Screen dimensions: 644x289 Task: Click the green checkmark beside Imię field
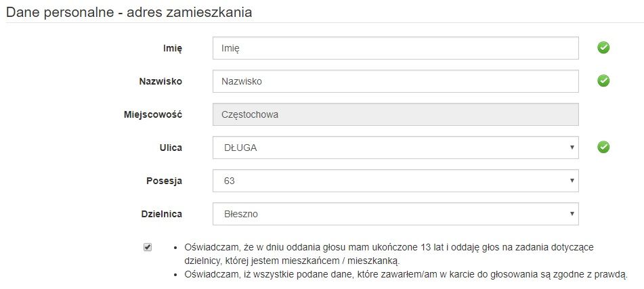click(x=603, y=48)
